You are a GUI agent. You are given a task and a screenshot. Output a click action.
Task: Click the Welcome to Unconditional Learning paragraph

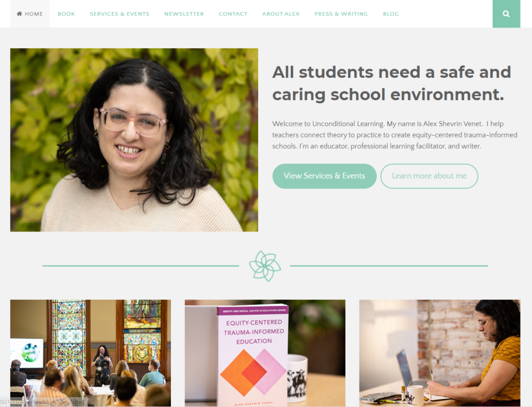[395, 135]
